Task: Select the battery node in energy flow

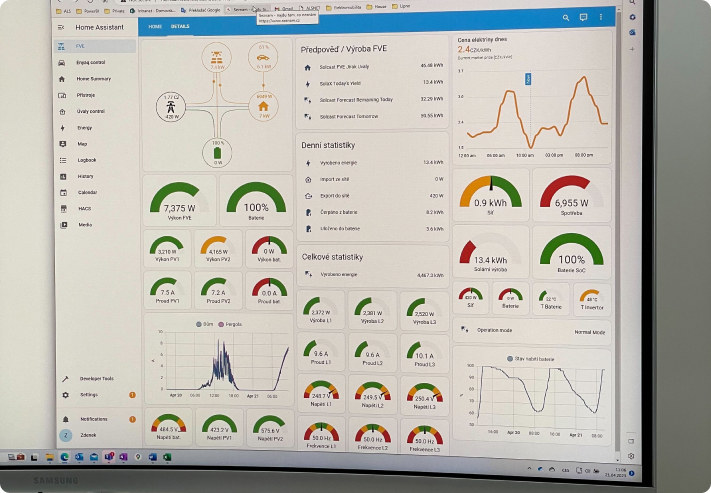Action: click(217, 152)
